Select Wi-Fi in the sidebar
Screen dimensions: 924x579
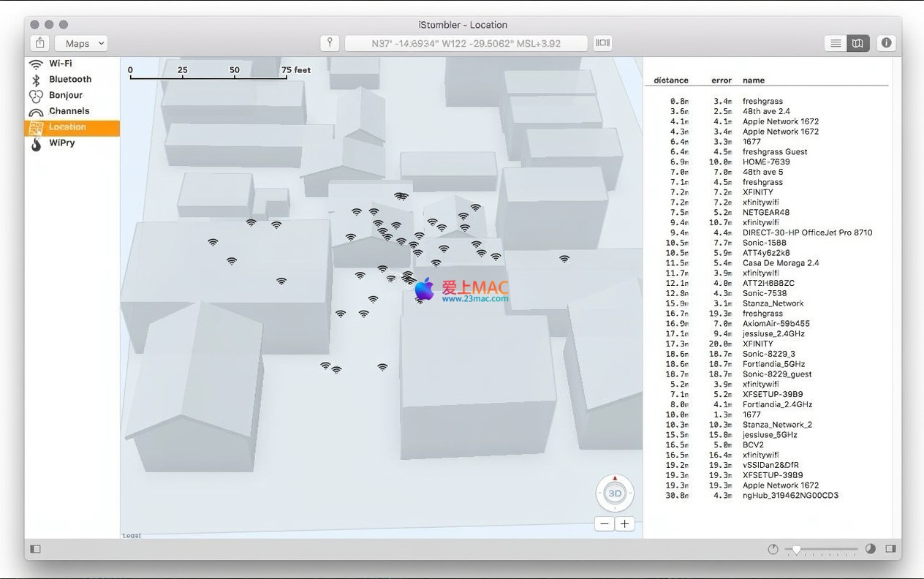61,64
